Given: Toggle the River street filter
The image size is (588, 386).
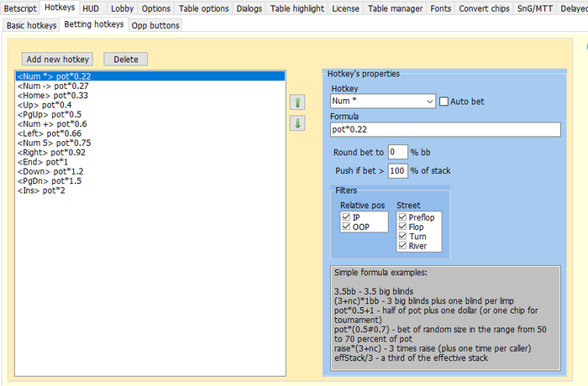Looking at the screenshot, I should (x=402, y=246).
